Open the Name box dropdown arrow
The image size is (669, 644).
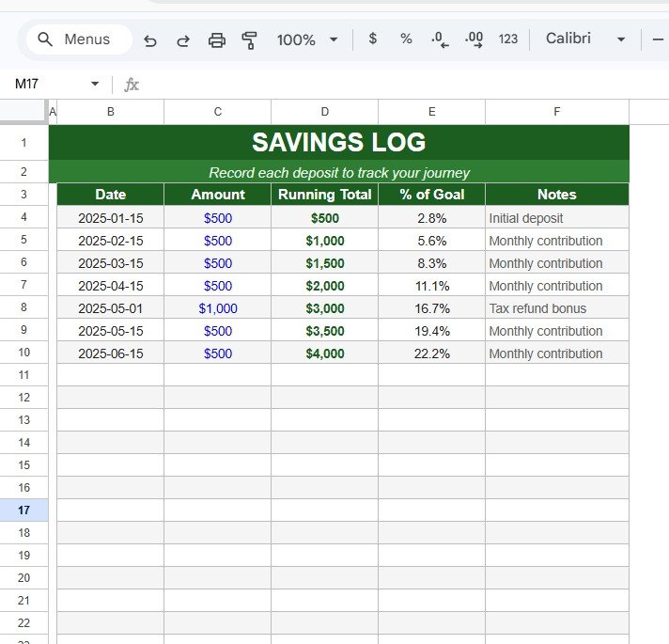[x=94, y=85]
